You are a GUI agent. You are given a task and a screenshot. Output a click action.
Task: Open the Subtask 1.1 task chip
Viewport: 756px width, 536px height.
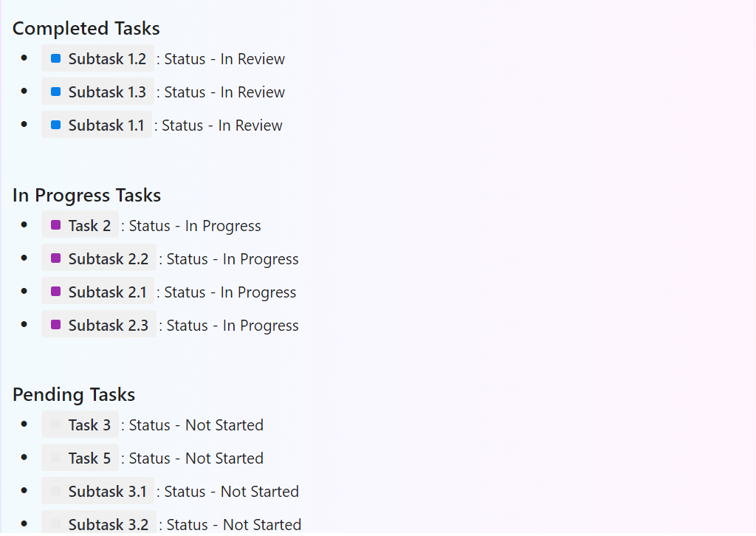(97, 125)
